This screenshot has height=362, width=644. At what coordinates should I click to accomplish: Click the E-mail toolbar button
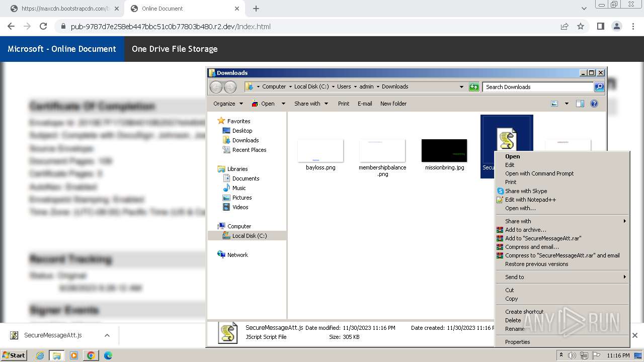click(x=365, y=104)
